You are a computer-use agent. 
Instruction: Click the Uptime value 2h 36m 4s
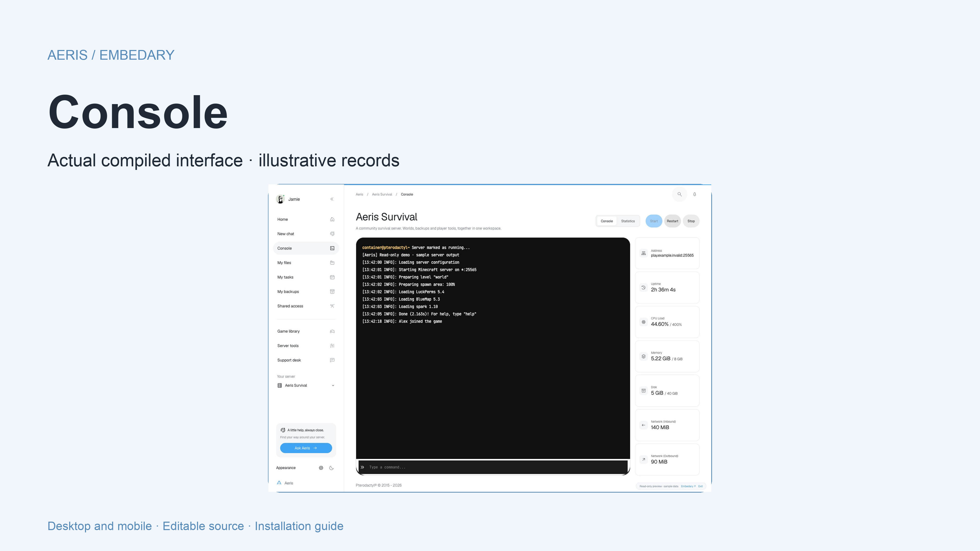click(663, 290)
